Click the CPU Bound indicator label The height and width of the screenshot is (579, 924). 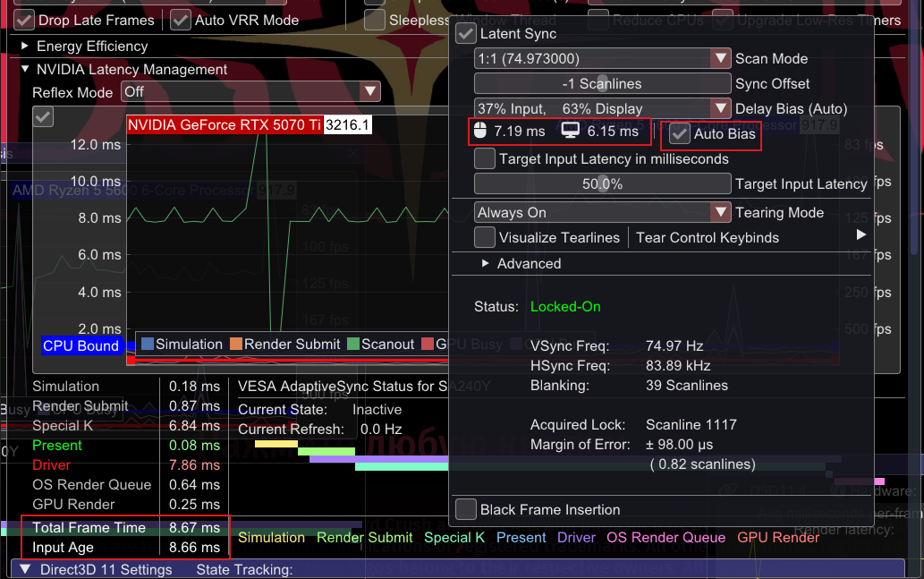(81, 346)
